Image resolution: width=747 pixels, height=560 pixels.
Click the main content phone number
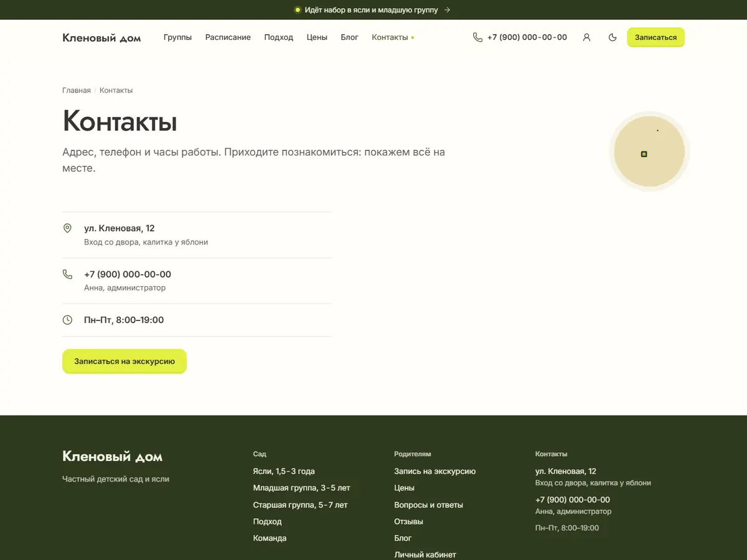(x=128, y=274)
